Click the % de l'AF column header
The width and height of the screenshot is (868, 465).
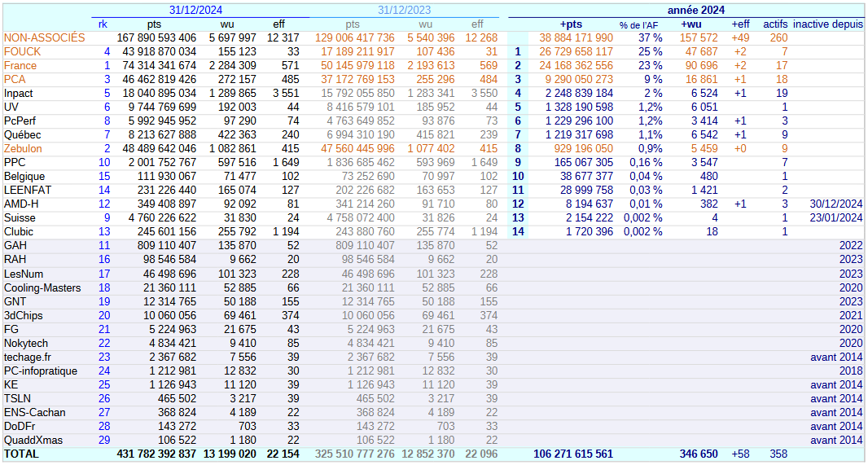638,24
